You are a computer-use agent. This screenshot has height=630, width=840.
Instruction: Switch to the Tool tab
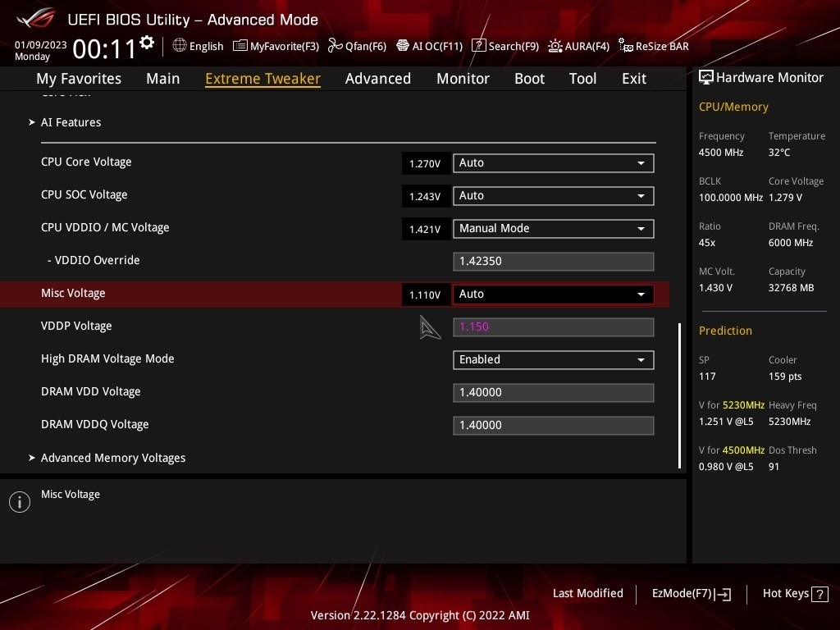[x=582, y=79]
